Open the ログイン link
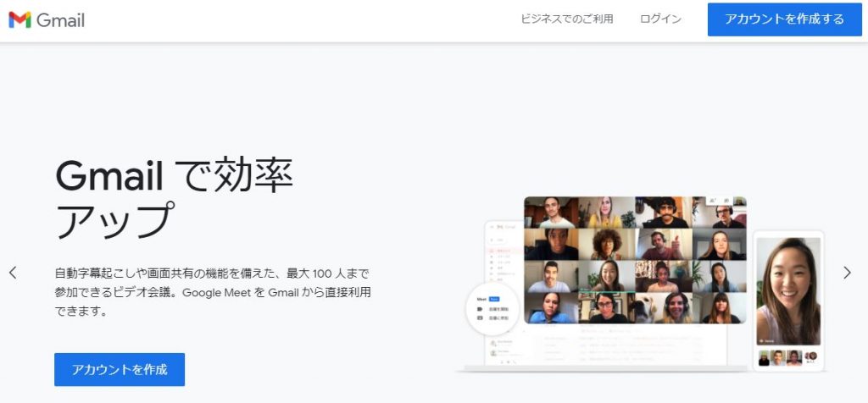868x403 pixels. [x=660, y=19]
